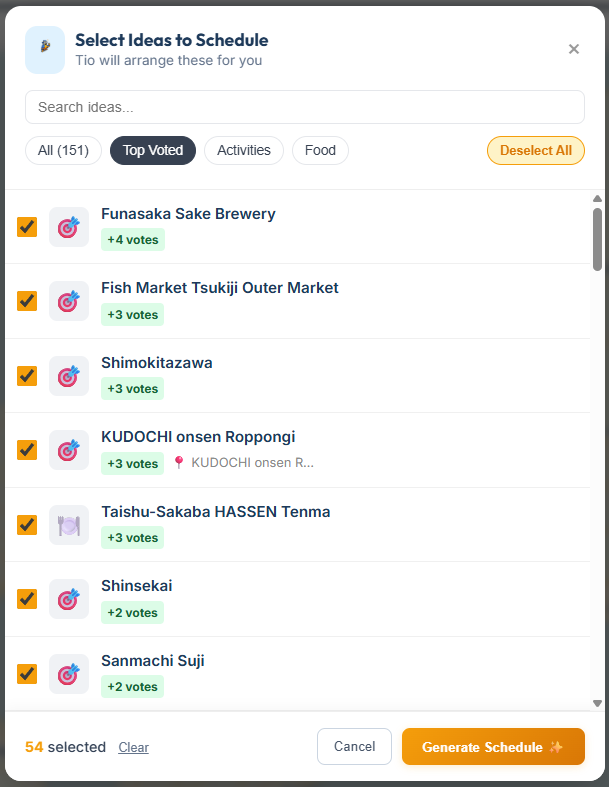Viewport: 609px width, 787px height.
Task: Click the Clear link
Action: pos(134,747)
